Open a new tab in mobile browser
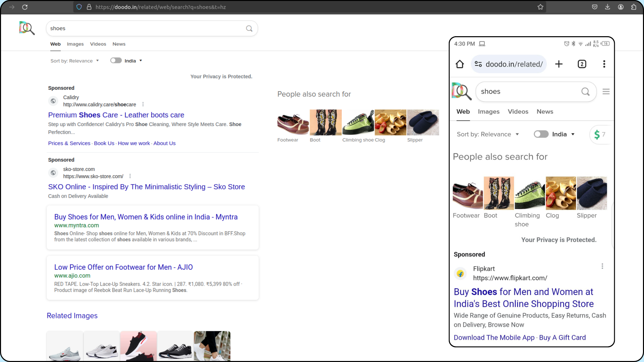The width and height of the screenshot is (644, 362). pyautogui.click(x=559, y=64)
